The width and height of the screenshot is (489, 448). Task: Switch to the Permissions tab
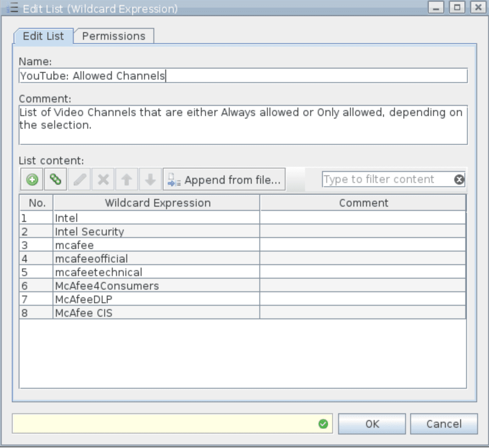click(114, 36)
